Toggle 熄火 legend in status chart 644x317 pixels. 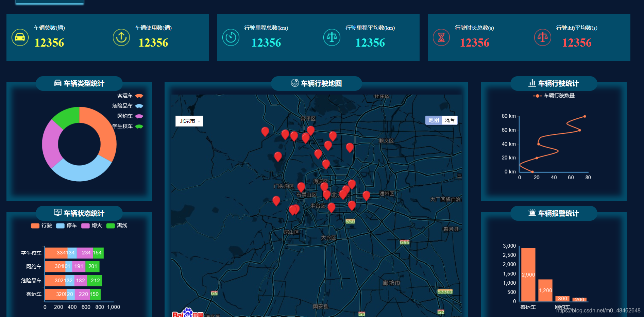point(91,226)
